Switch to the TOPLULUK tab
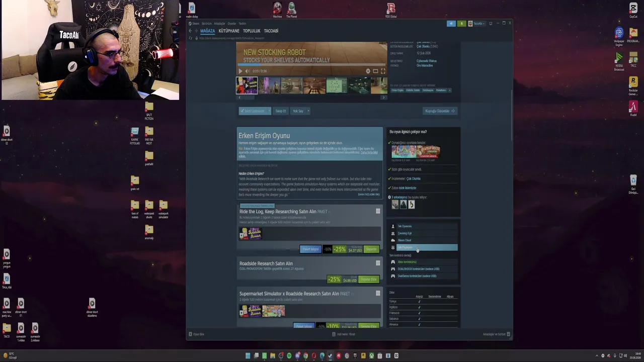Image resolution: width=644 pixels, height=362 pixels. pos(252,31)
